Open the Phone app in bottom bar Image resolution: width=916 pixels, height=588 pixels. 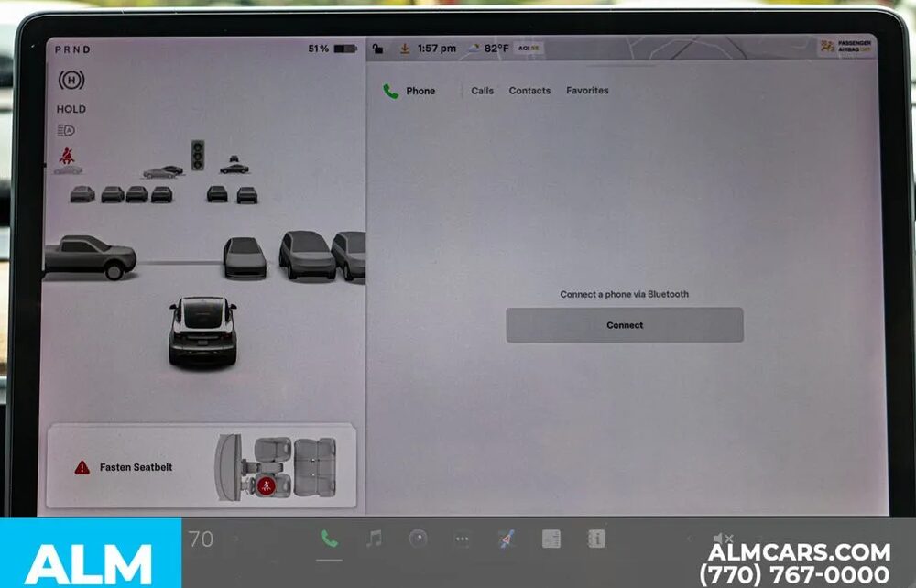click(x=329, y=539)
